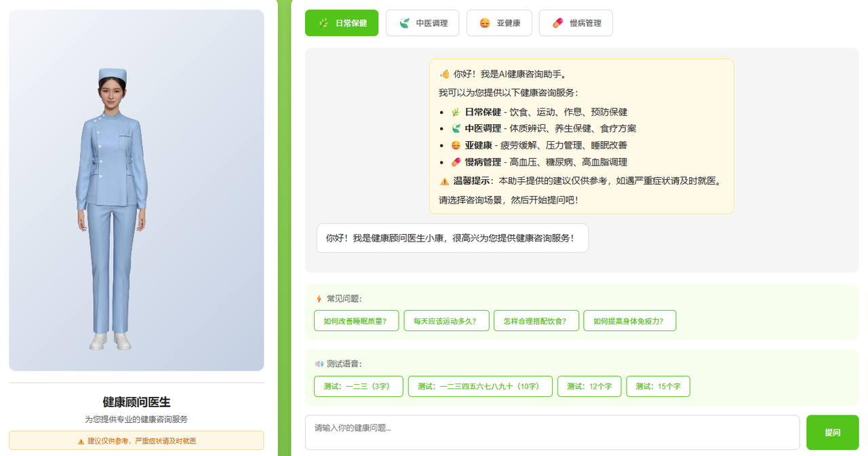This screenshot has height=456, width=868.
Task: Click the pill icon beside 慢病管理 list item
Action: (x=456, y=162)
